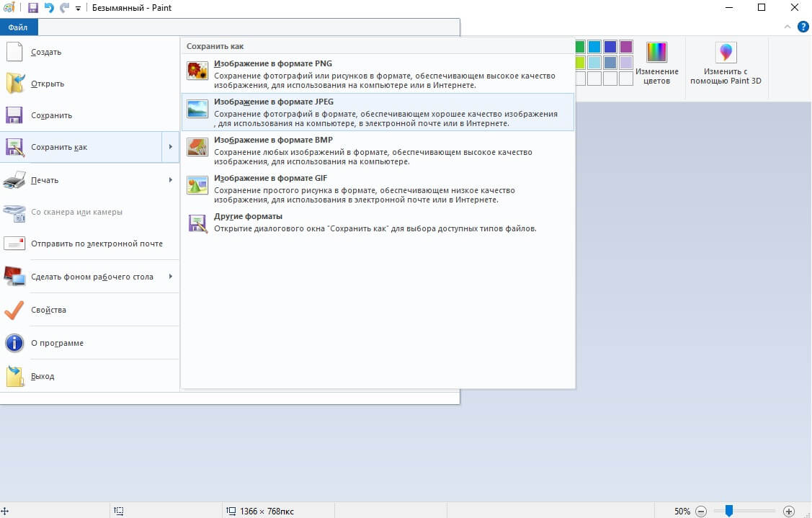
Task: Click the Свойства checkmark icon
Action: (15, 310)
